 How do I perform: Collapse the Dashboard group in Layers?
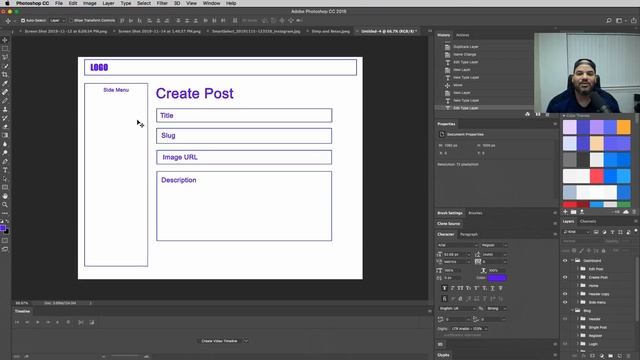(572, 260)
